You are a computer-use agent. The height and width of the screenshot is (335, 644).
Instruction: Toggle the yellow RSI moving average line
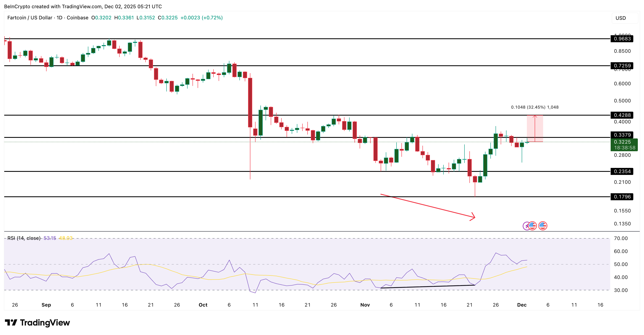pyautogui.click(x=65, y=238)
